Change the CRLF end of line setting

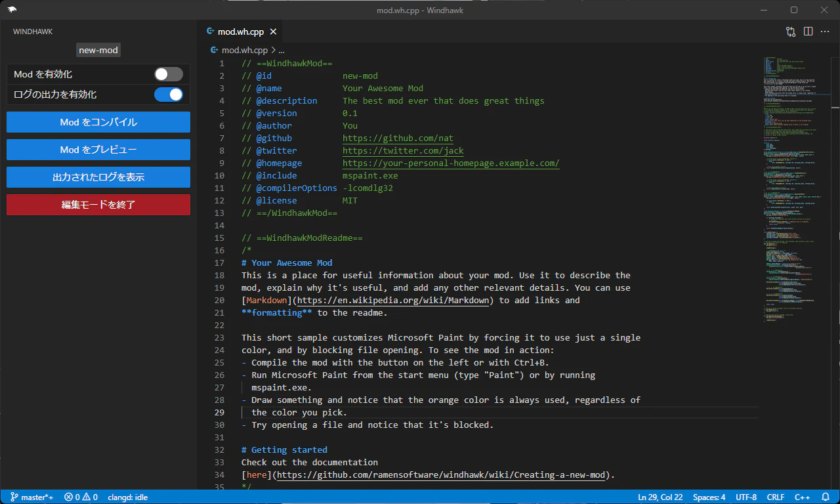pos(776,497)
